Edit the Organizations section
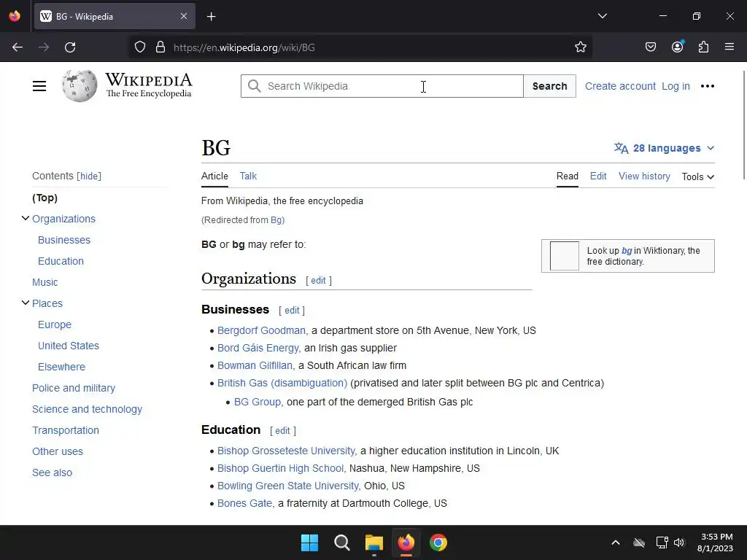This screenshot has width=747, height=560. [x=318, y=281]
